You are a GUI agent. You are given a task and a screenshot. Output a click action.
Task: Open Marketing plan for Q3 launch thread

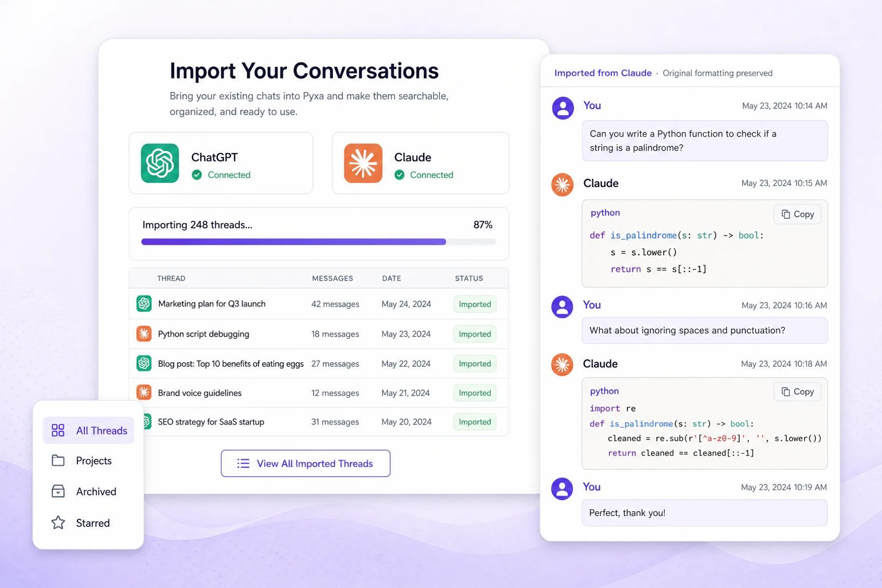click(212, 304)
